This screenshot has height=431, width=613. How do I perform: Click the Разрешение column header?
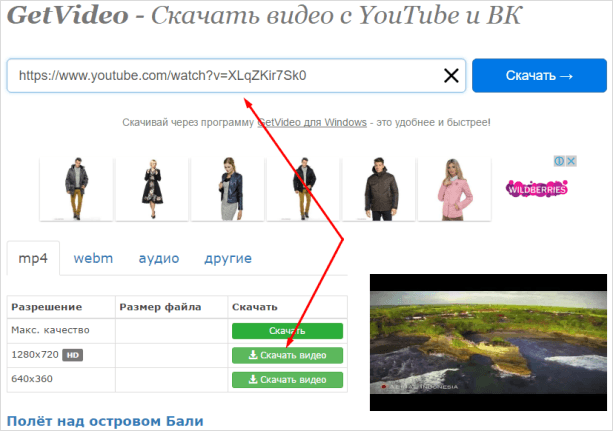47,307
